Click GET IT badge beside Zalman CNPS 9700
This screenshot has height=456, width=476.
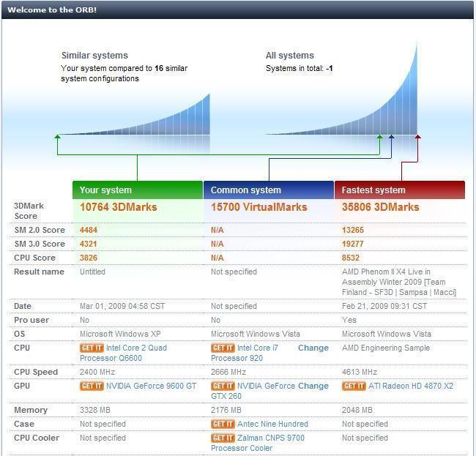point(223,438)
